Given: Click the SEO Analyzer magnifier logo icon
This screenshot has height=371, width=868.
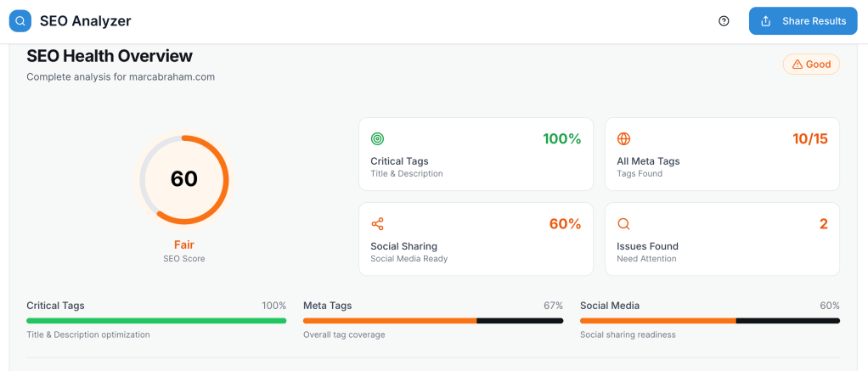Looking at the screenshot, I should [20, 21].
